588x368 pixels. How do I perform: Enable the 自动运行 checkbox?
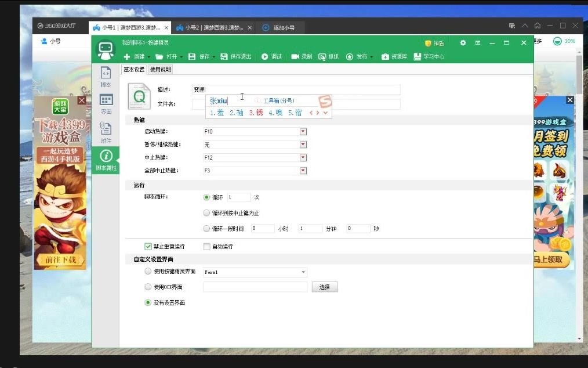click(206, 246)
